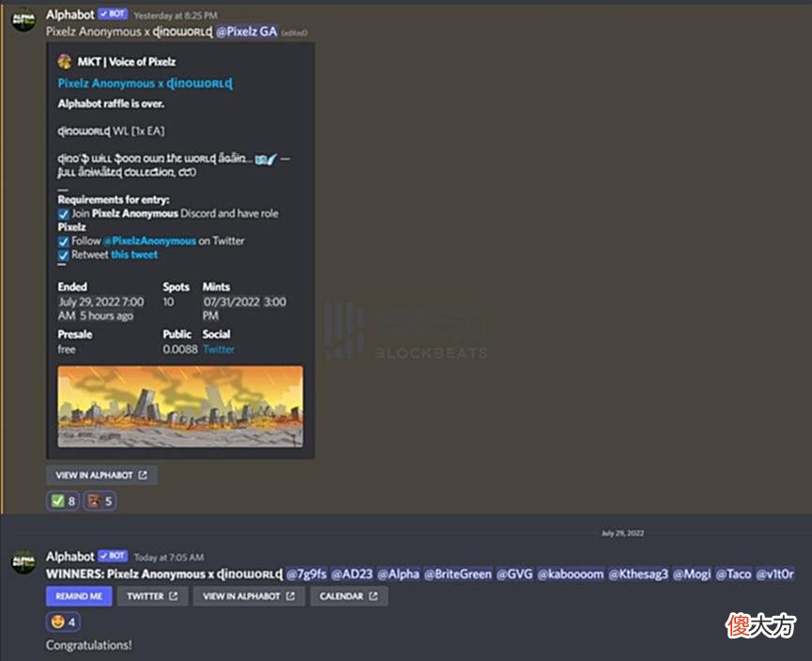Toggle the Join Pixelz Anonymous Discord checkbox
This screenshot has width=812, height=661.
(x=63, y=214)
